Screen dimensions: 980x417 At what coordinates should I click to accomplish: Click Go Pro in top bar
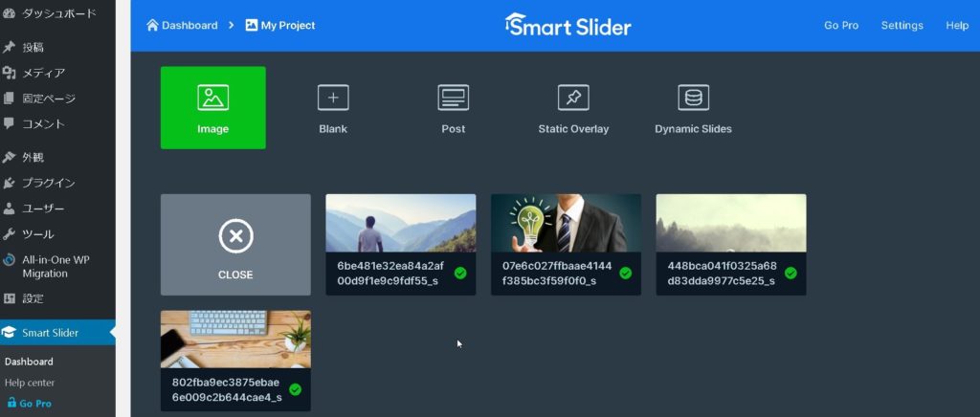point(841,26)
